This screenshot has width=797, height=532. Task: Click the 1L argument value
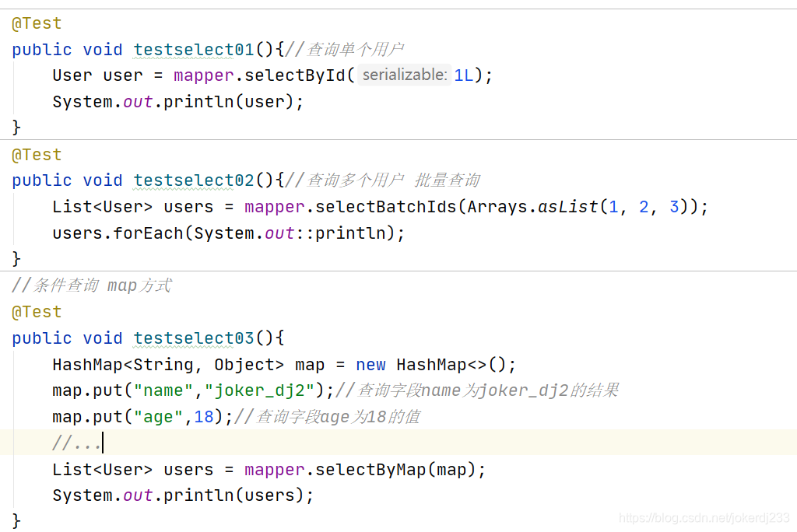(x=464, y=75)
